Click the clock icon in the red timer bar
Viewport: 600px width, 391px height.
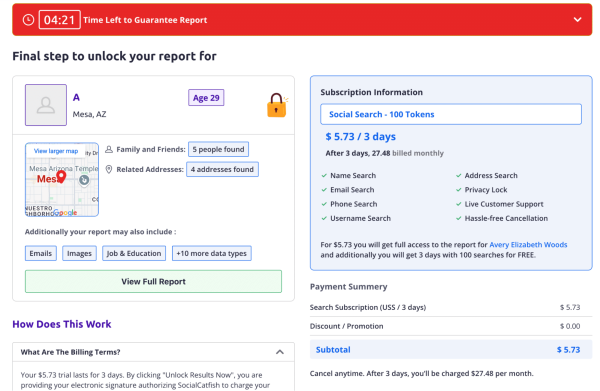point(28,20)
